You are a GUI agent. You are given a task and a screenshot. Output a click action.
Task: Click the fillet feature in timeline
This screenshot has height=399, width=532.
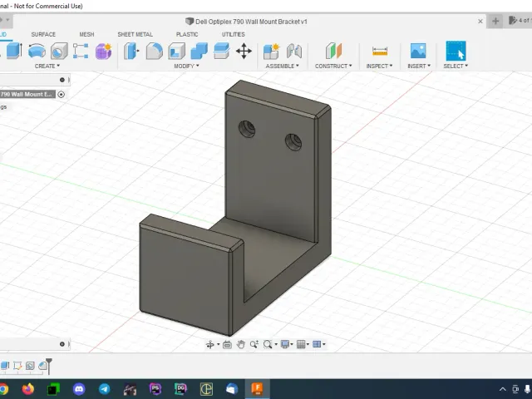click(42, 366)
